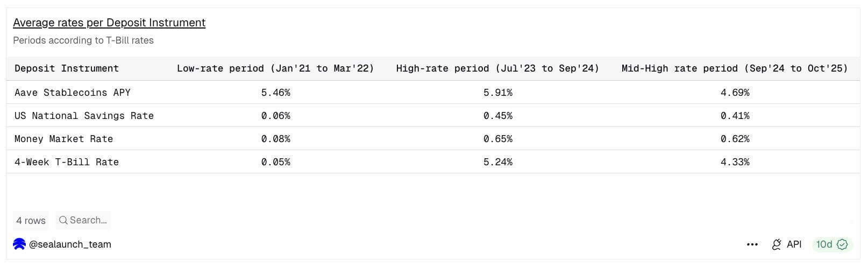Open the @sealaunch_team profile link
The image size is (868, 267).
click(x=70, y=244)
